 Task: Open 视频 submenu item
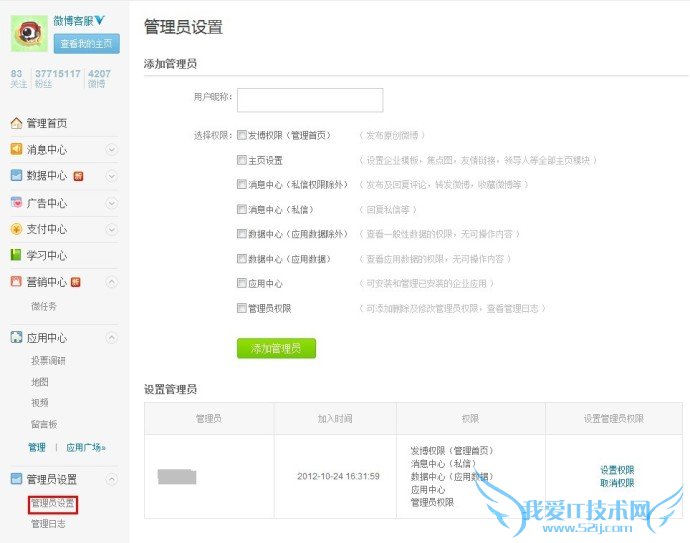[40, 403]
